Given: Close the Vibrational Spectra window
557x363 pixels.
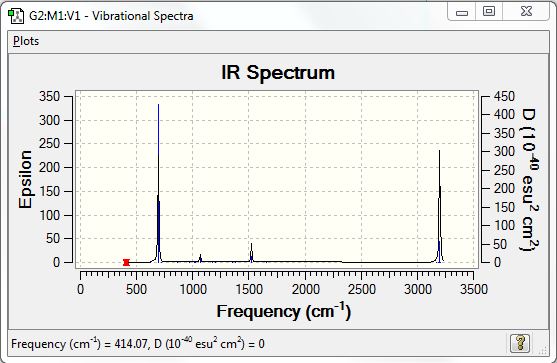Looking at the screenshot, I should [x=526, y=12].
